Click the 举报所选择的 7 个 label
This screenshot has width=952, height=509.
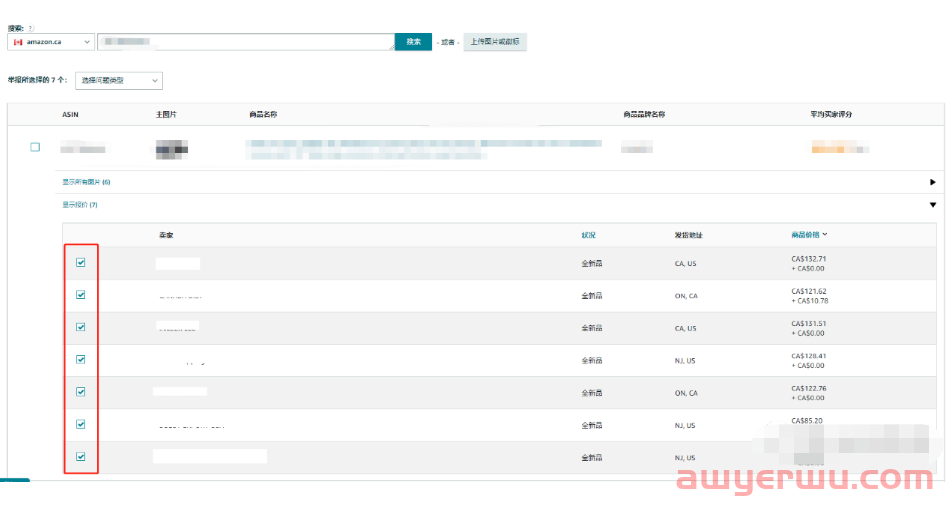(38, 80)
